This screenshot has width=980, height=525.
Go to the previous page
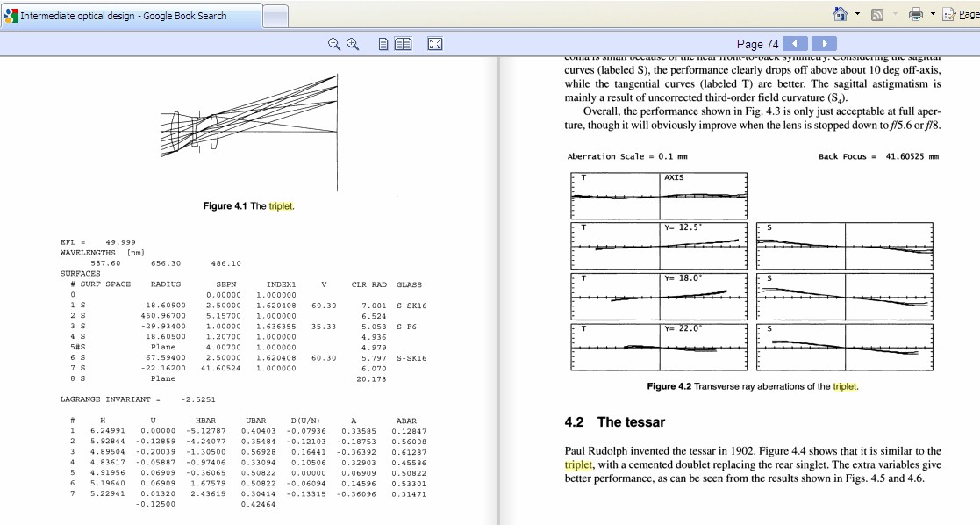pos(795,44)
